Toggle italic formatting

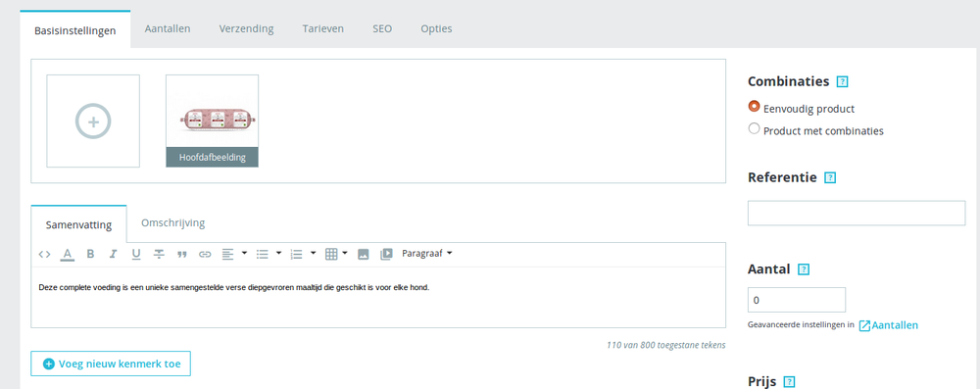point(113,254)
